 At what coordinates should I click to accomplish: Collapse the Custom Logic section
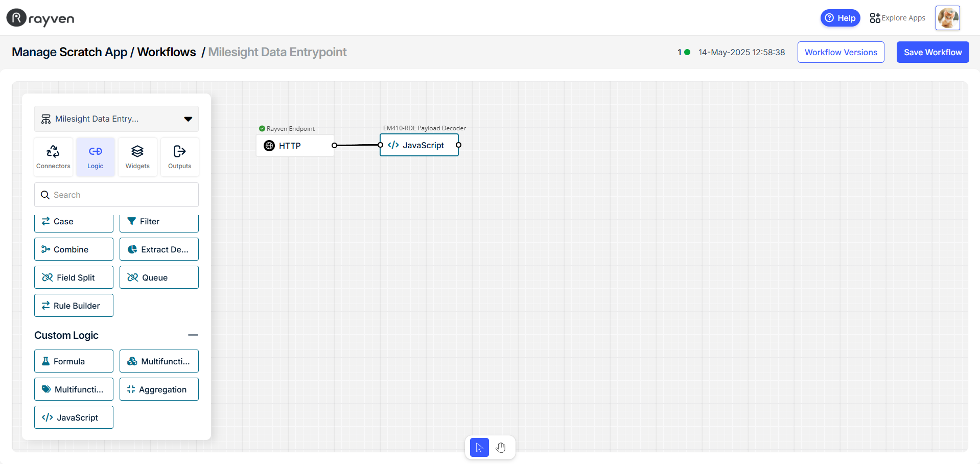tap(193, 335)
